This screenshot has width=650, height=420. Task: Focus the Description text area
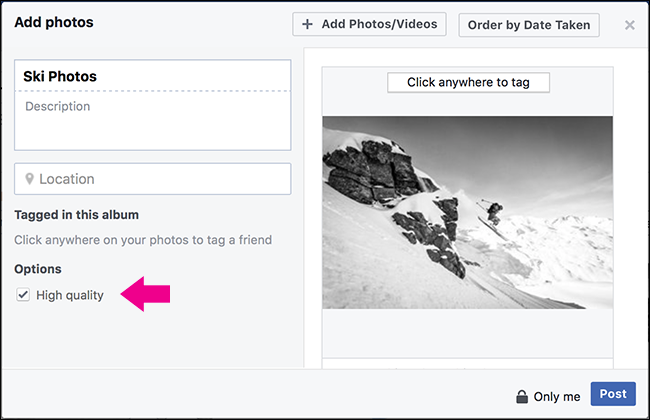152,120
